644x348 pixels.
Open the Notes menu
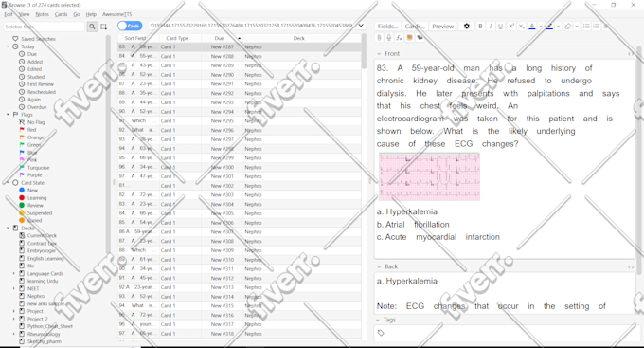click(x=42, y=14)
